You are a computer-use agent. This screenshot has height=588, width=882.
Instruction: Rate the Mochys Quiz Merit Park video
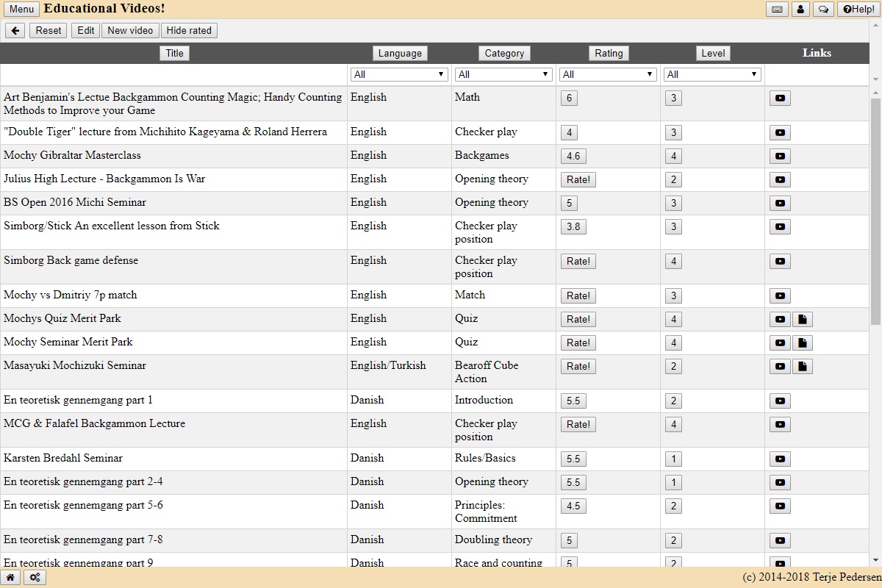coord(578,320)
